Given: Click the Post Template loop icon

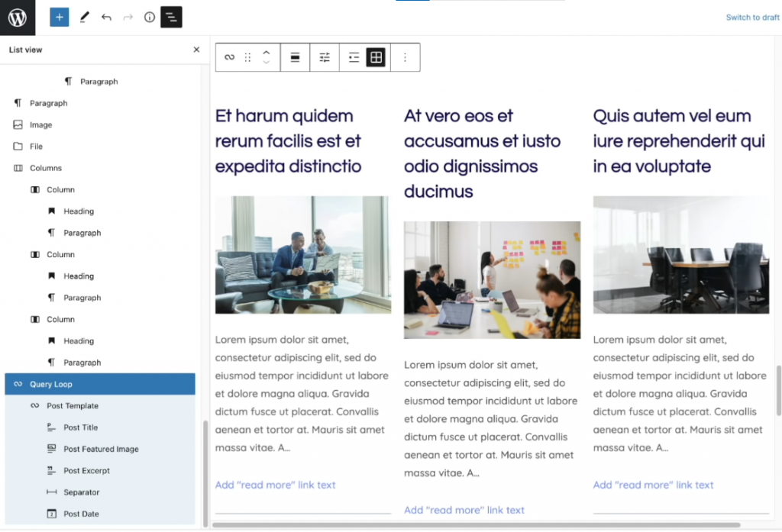Looking at the screenshot, I should point(34,405).
